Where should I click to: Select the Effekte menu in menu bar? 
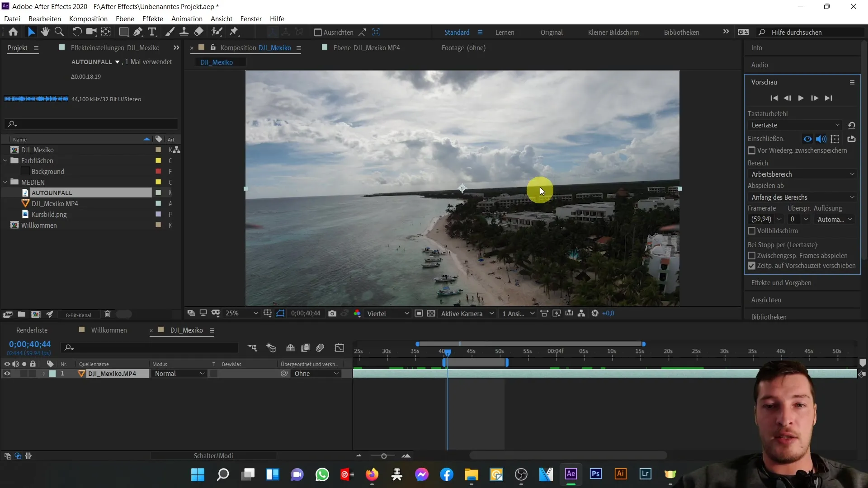click(153, 19)
